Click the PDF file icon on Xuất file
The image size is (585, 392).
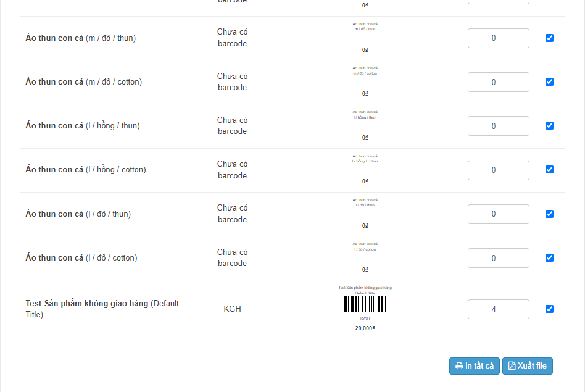512,366
